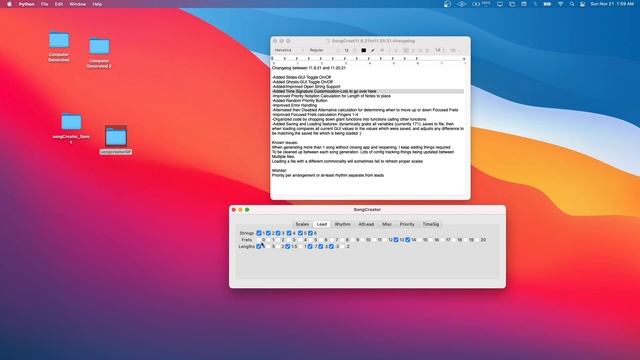This screenshot has height=360, width=640.
Task: Uncheck the Frets 13 checkbox
Action: pyautogui.click(x=396, y=240)
